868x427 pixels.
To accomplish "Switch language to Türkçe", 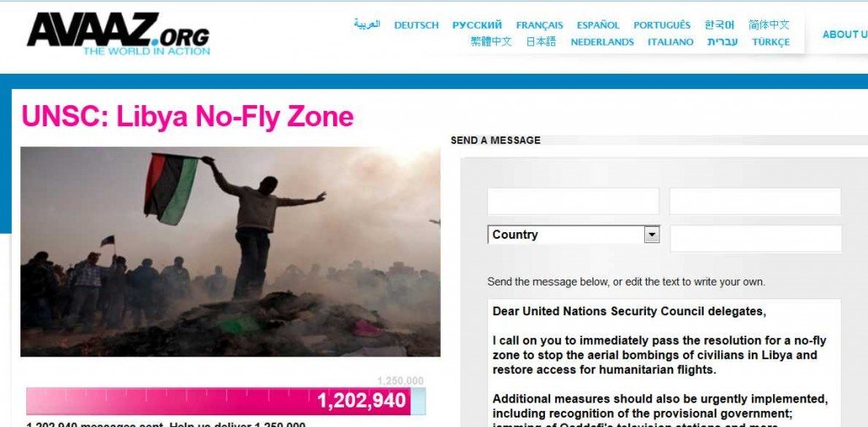I will (771, 42).
